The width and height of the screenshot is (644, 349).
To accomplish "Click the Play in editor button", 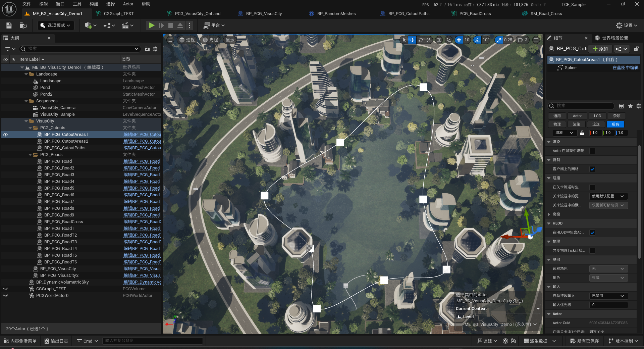I will click(152, 26).
